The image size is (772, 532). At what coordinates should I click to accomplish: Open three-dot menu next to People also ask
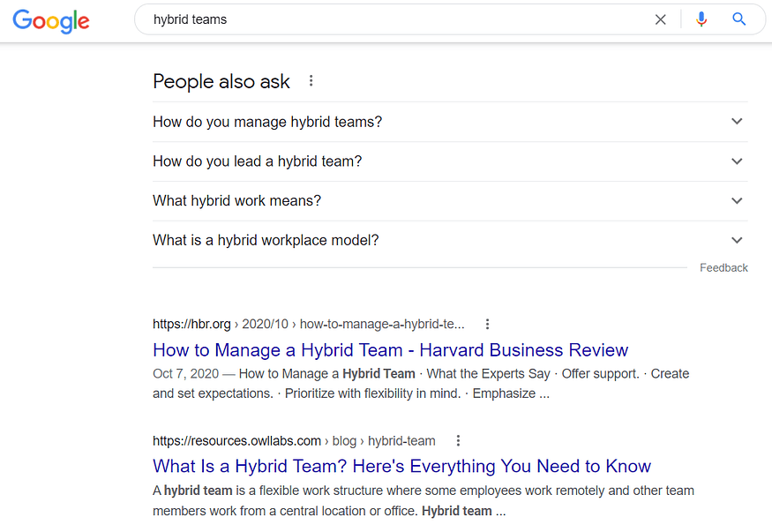coord(311,80)
